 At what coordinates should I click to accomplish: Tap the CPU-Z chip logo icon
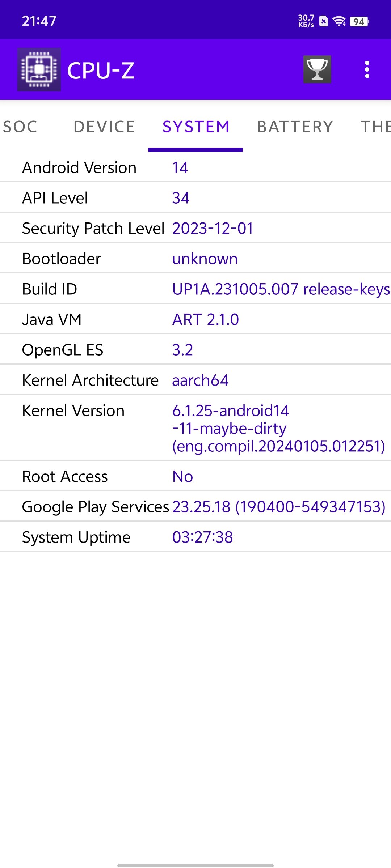[39, 69]
